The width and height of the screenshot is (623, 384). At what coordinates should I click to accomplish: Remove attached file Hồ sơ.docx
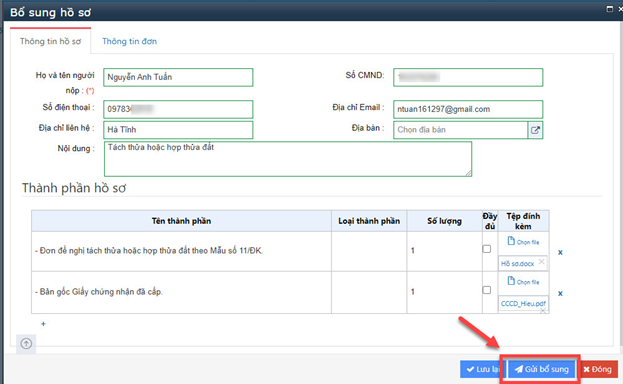[x=541, y=261]
